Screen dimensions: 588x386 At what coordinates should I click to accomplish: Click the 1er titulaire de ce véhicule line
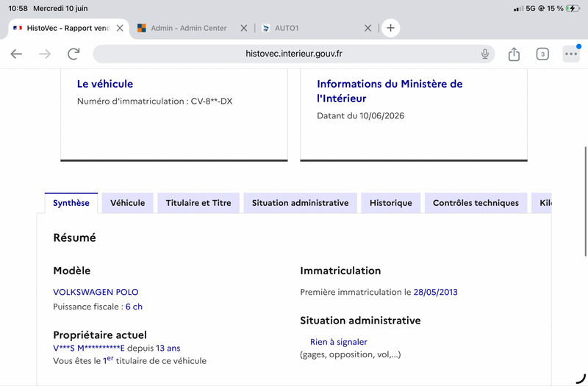point(130,360)
